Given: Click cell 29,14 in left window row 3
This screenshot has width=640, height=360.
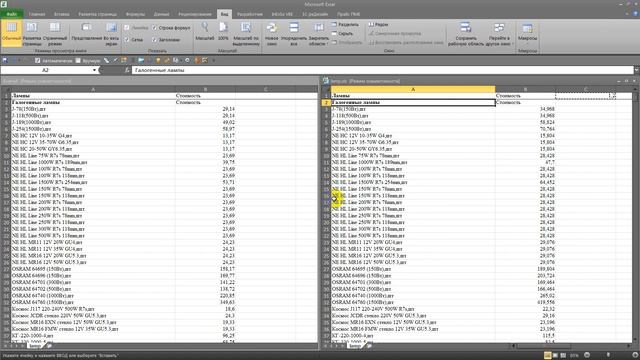Looking at the screenshot, I should [x=205, y=109].
